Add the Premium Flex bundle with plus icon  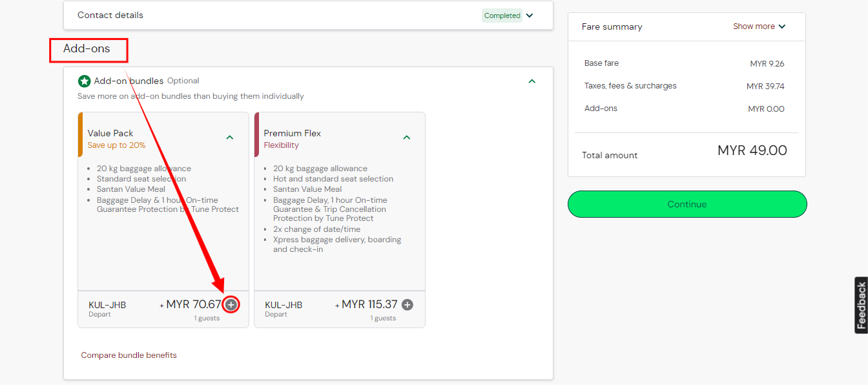click(x=407, y=305)
